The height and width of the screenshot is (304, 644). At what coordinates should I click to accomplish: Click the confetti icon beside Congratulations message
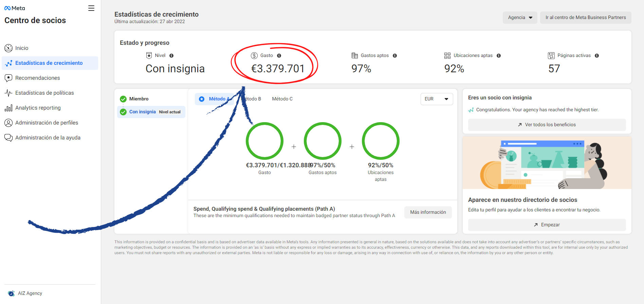point(471,110)
